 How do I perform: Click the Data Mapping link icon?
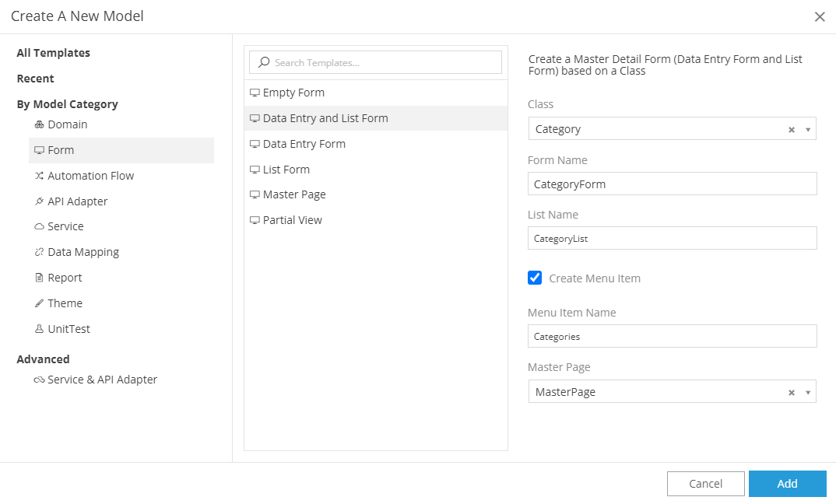tap(39, 253)
